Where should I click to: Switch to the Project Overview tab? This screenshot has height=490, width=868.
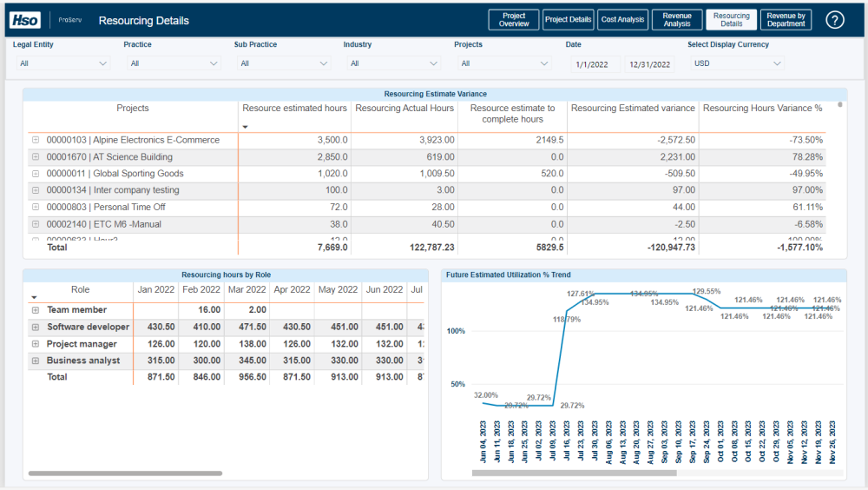point(514,20)
